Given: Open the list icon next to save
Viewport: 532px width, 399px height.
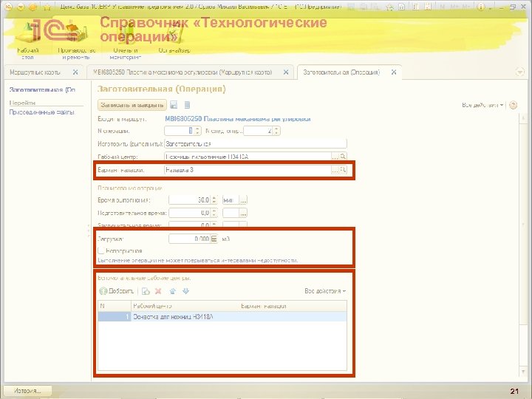Looking at the screenshot, I should (x=187, y=105).
